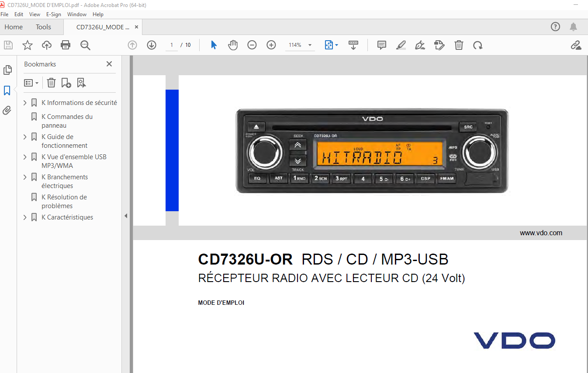Click the radio image on the page
588x373 pixels.
click(372, 151)
